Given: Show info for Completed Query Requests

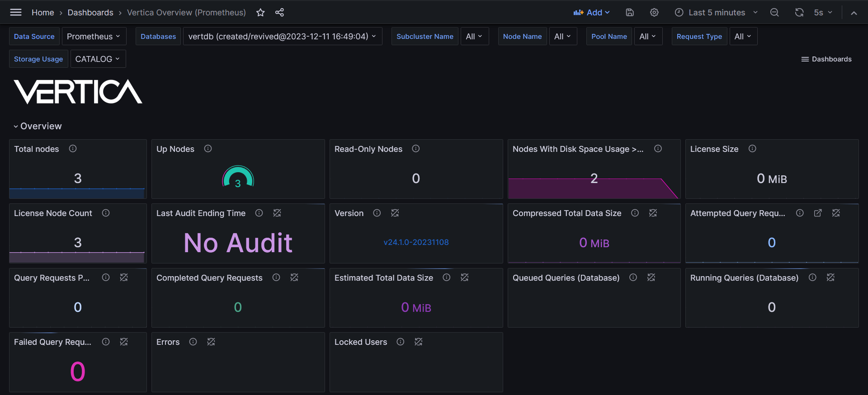Looking at the screenshot, I should (x=276, y=277).
